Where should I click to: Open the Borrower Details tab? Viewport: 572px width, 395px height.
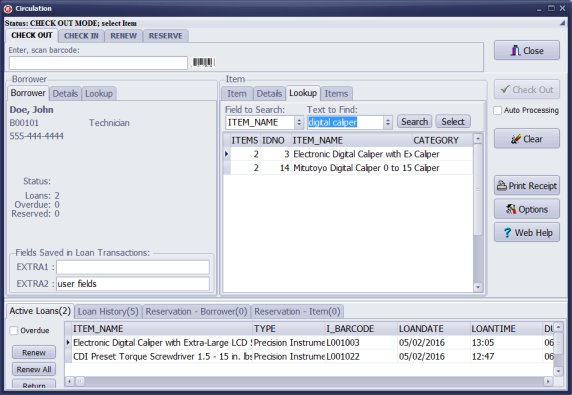pyautogui.click(x=65, y=94)
